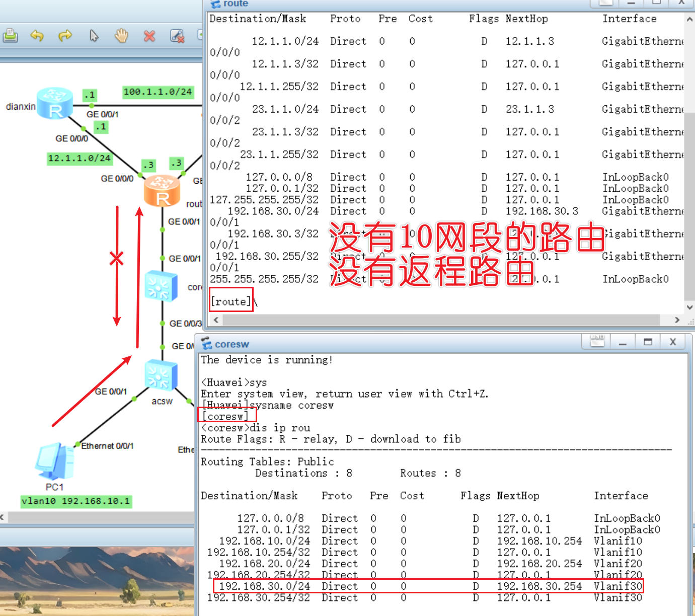Image resolution: width=695 pixels, height=616 pixels.
Task: Select the arrow pointer tool
Action: pos(94,36)
